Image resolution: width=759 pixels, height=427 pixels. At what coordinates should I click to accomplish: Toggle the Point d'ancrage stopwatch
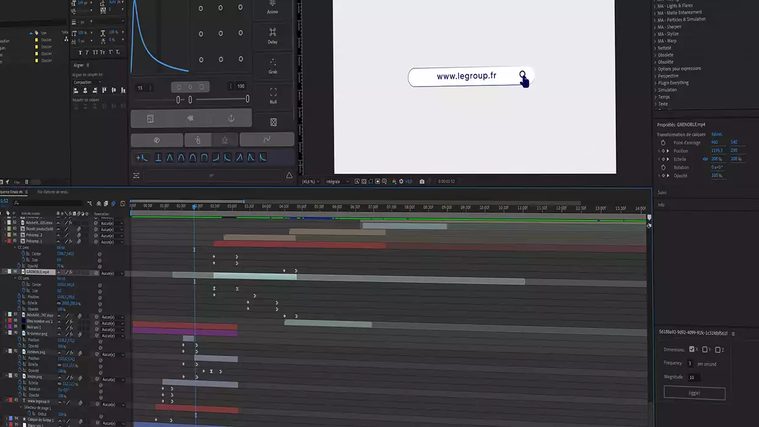click(x=663, y=143)
